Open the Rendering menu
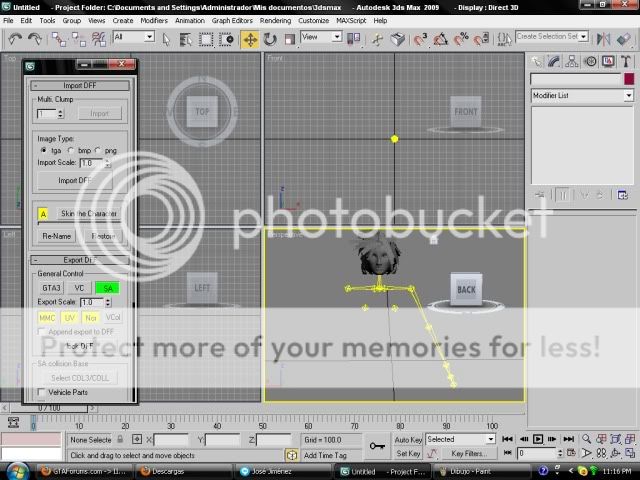 click(275, 20)
